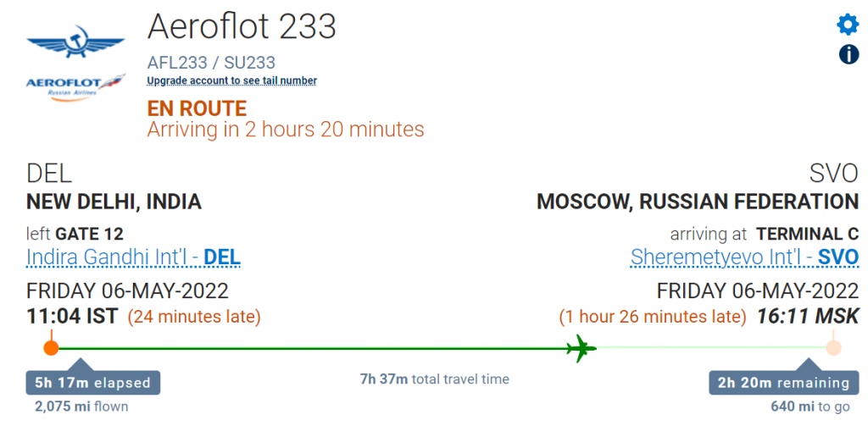
Task: Click the Aeroflot 233 flight title
Action: pyautogui.click(x=242, y=26)
